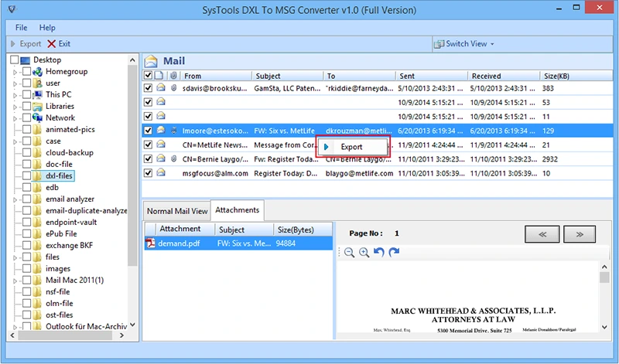The height and width of the screenshot is (364, 619).
Task: Toggle the select-all checkbox in the mail header
Action: click(x=148, y=75)
